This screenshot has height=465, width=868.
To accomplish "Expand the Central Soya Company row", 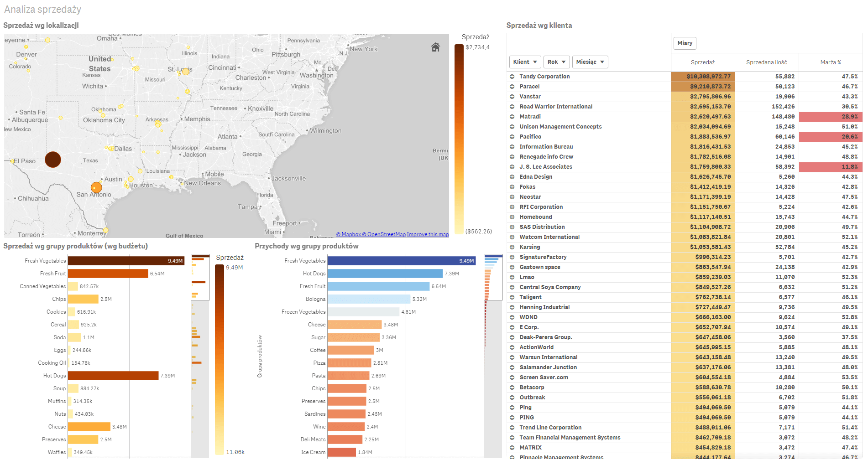I will tap(512, 287).
